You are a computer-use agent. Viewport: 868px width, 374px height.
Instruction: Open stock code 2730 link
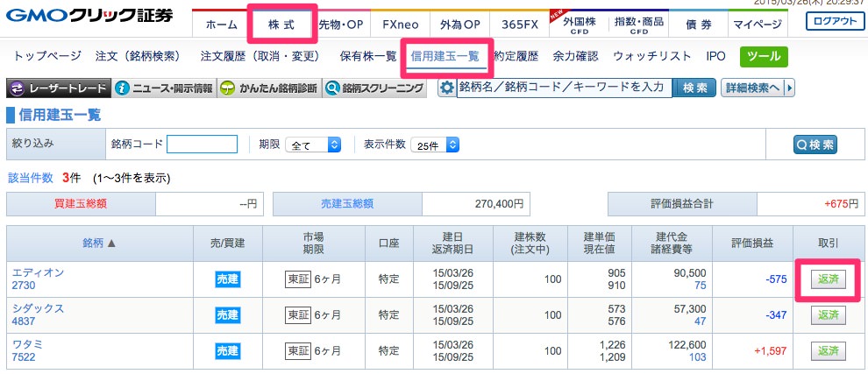tap(24, 286)
